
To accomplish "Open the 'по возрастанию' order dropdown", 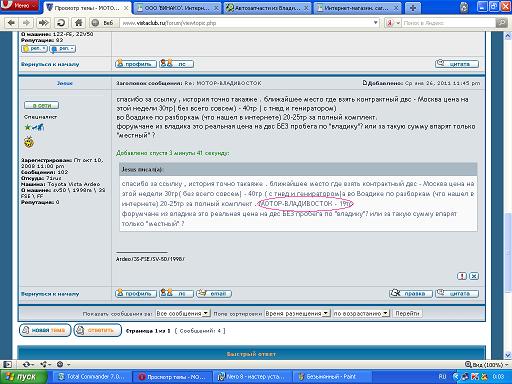I will (x=361, y=313).
